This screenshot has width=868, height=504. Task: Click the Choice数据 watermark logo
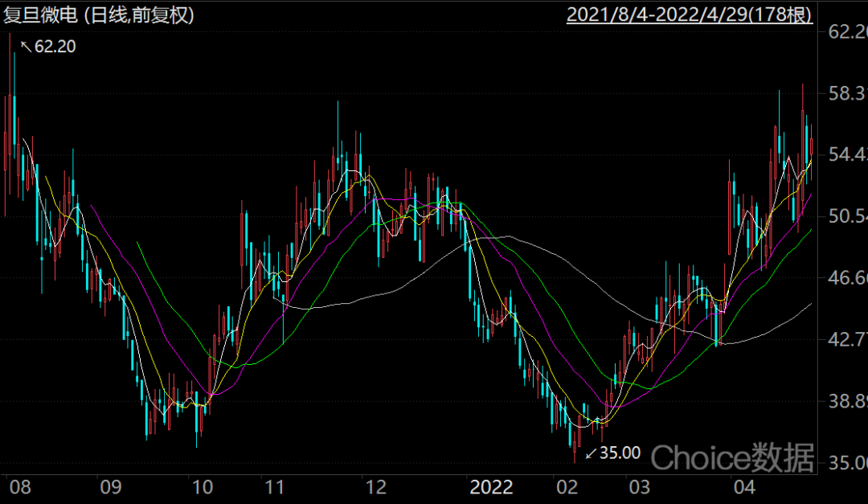point(731,457)
